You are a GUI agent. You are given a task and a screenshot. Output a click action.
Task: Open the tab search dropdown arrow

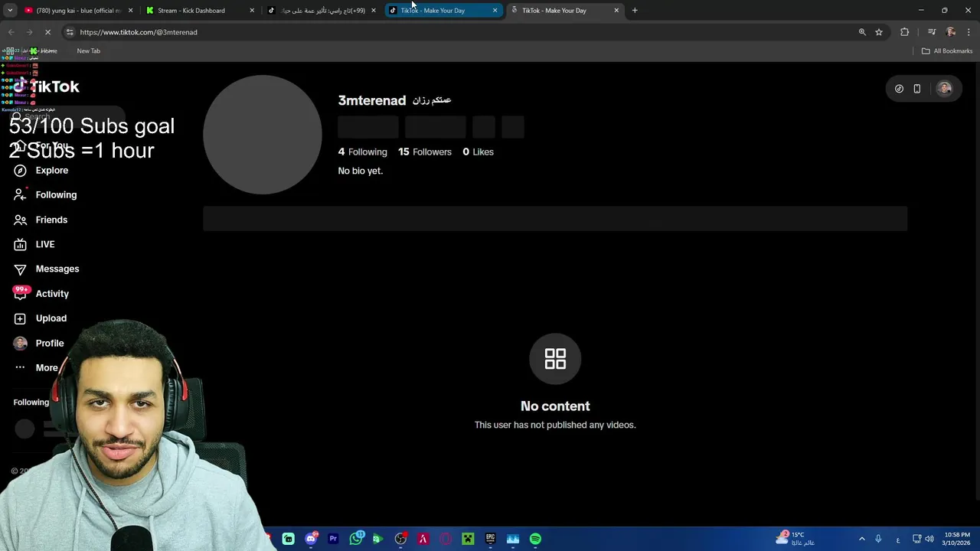[10, 11]
